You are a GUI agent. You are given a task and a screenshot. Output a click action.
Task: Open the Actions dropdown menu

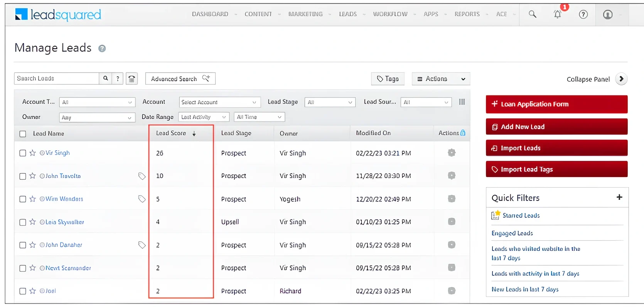click(441, 79)
